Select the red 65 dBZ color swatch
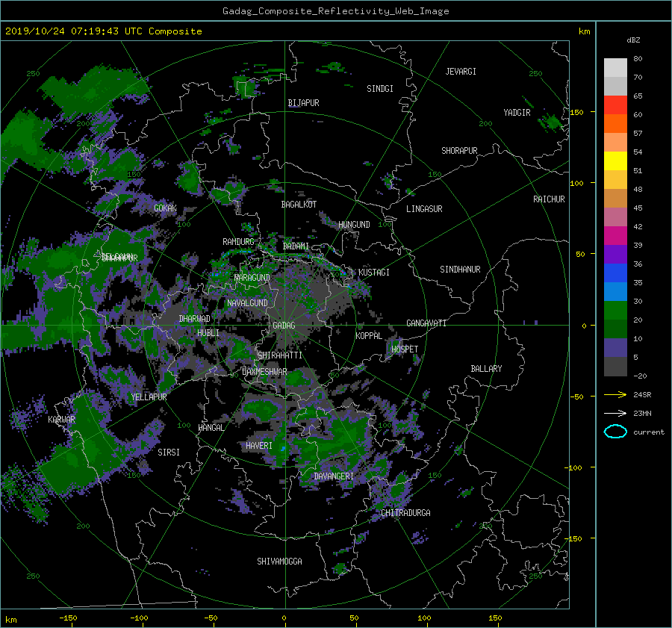The height and width of the screenshot is (628, 672). coord(615,105)
